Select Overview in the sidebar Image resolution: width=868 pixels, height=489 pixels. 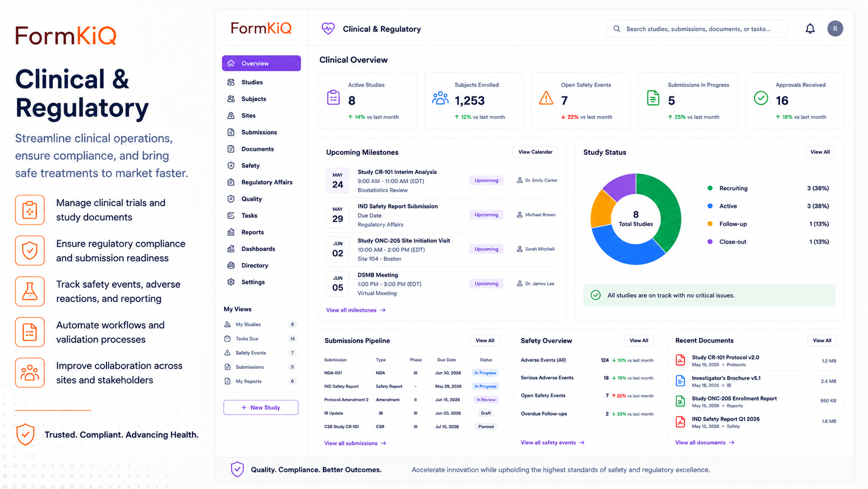pyautogui.click(x=261, y=63)
